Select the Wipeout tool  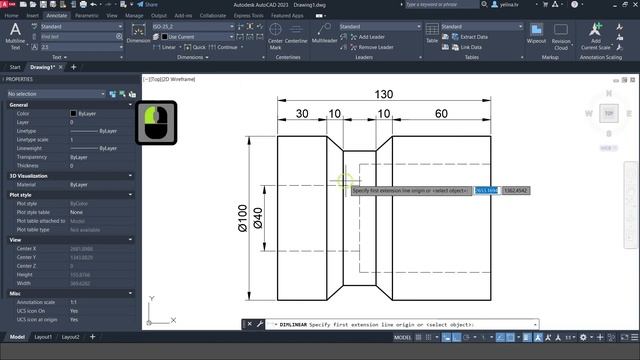click(x=536, y=33)
